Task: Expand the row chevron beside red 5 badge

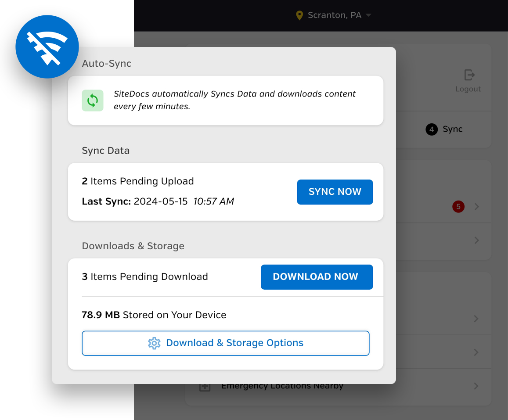Action: 477,206
